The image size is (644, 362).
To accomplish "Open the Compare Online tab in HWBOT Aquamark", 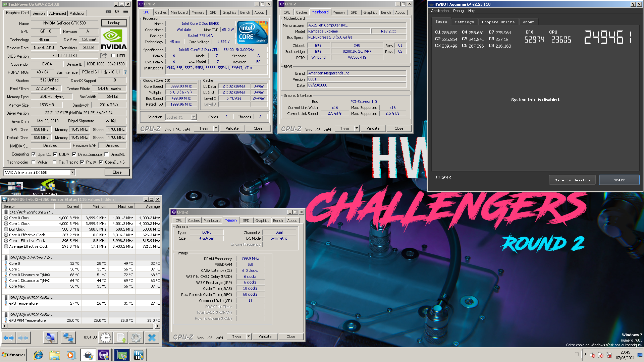I will click(498, 22).
